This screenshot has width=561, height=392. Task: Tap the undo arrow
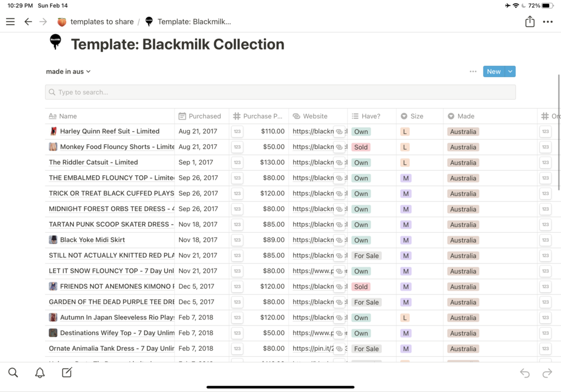(x=525, y=374)
